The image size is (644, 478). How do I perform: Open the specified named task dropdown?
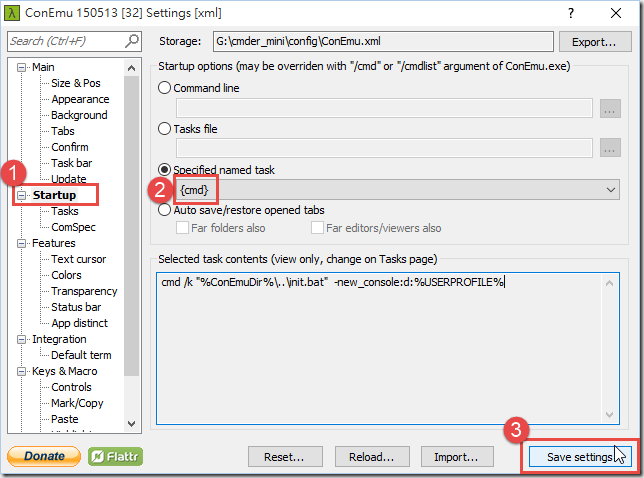click(397, 190)
